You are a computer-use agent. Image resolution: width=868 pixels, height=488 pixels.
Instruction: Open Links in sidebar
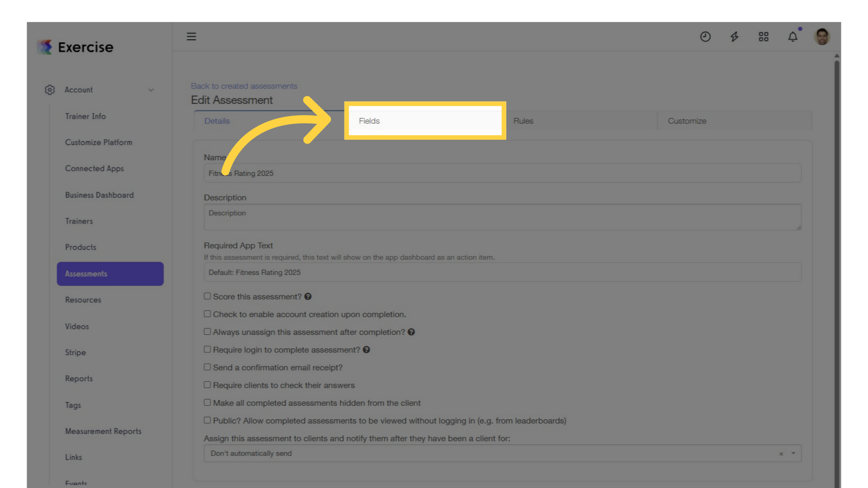[x=74, y=457]
